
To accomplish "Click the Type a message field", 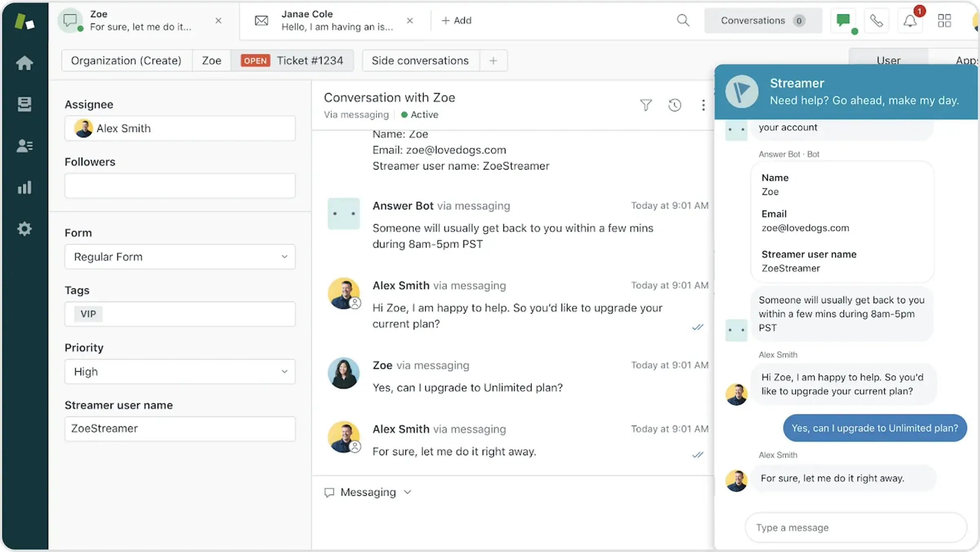I will 856,528.
